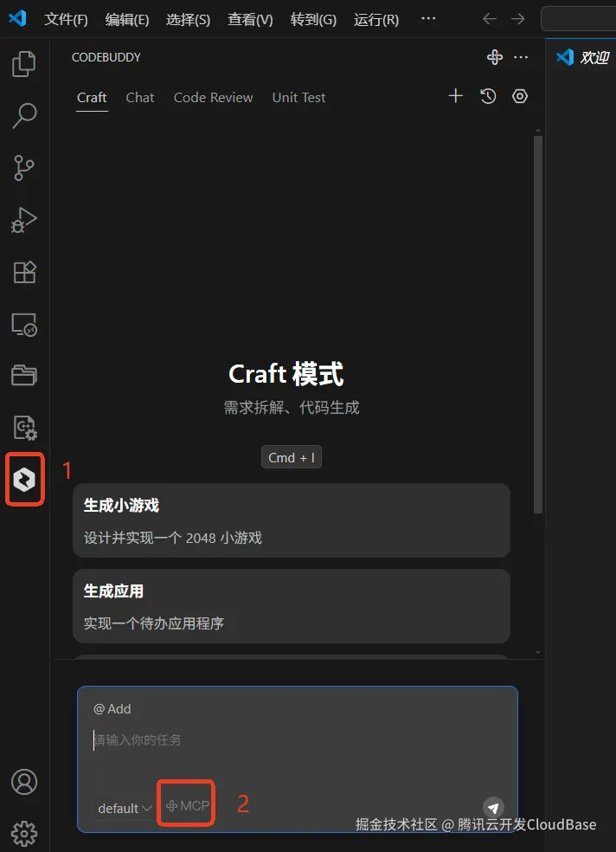
Task: Open the Source Control view
Action: (24, 167)
